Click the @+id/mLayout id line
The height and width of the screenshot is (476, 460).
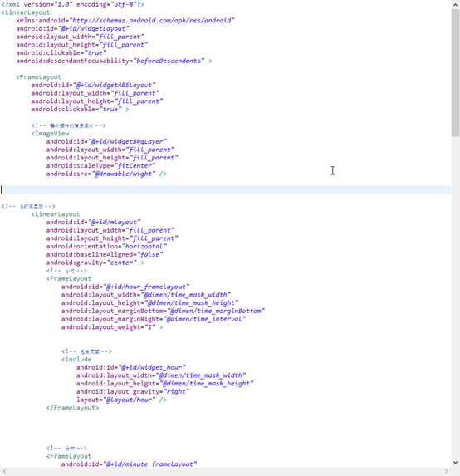(93, 222)
